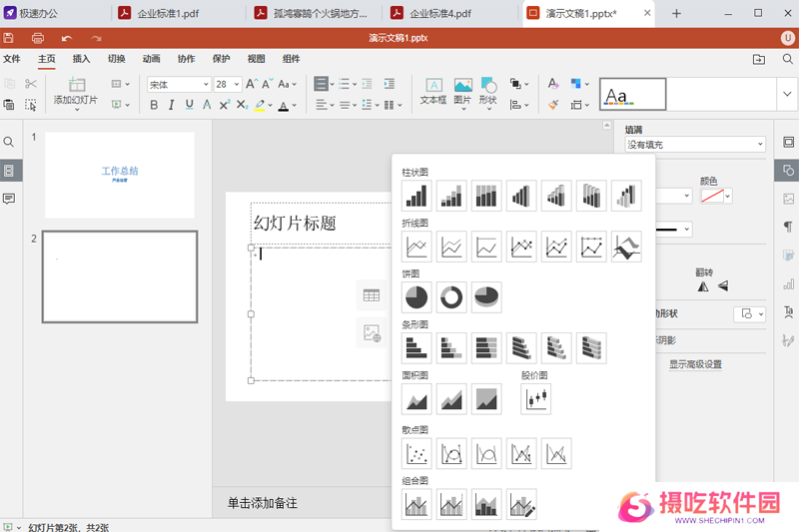Open the highlight color dropdown arrow
The height and width of the screenshot is (532, 799).
[270, 106]
